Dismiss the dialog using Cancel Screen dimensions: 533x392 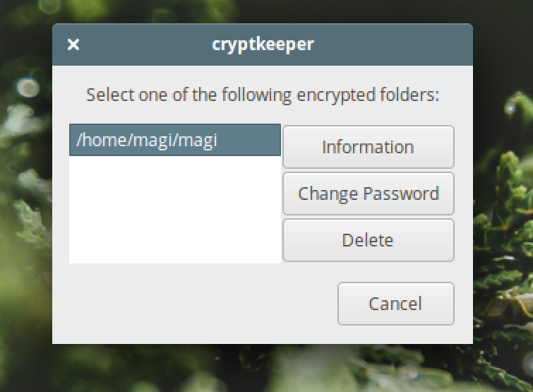pos(395,304)
